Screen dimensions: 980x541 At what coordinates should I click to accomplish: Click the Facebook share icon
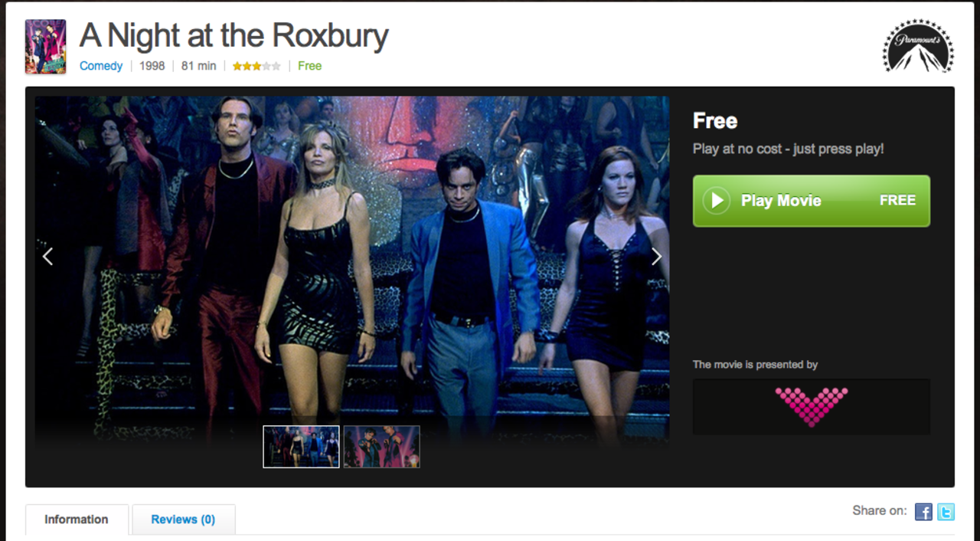[923, 512]
